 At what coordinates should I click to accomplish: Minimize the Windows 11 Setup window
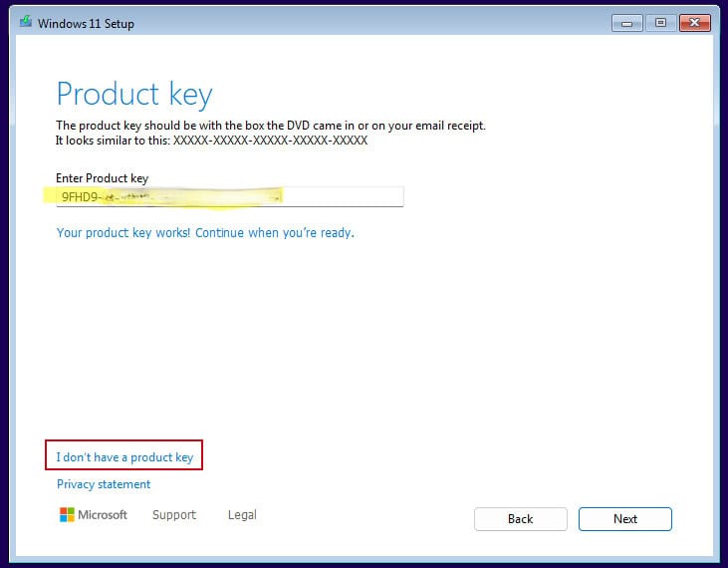click(x=628, y=22)
